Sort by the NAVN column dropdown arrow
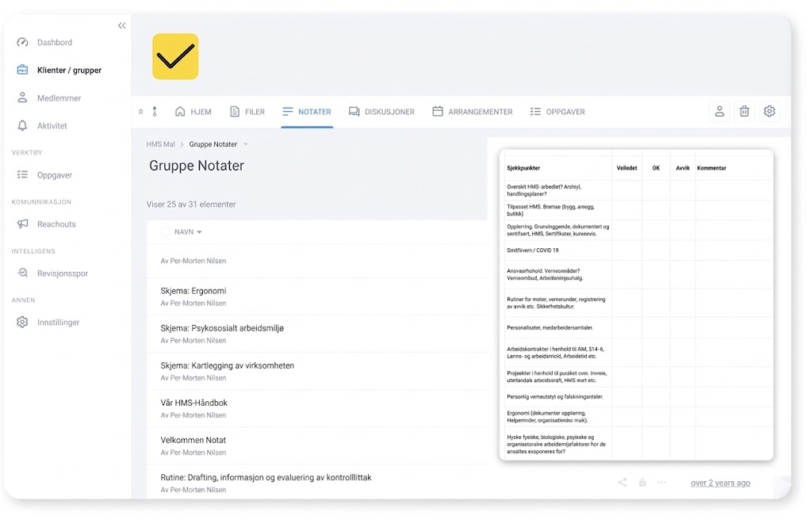 tap(199, 232)
